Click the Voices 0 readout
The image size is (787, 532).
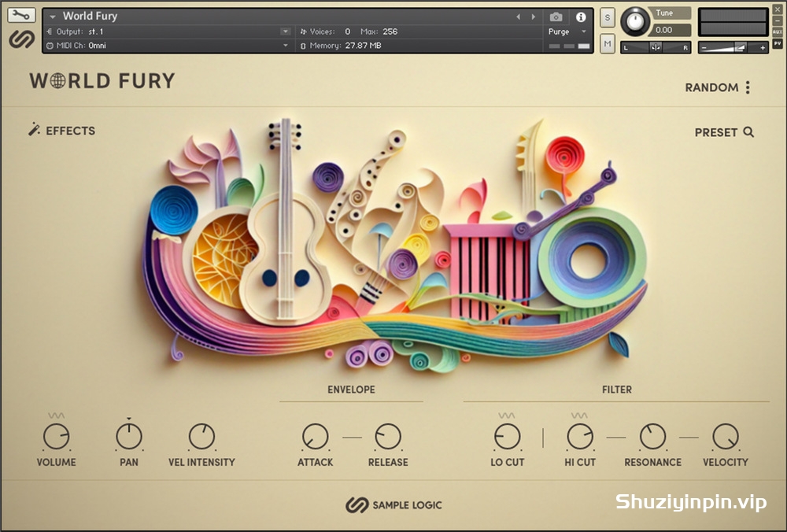pyautogui.click(x=325, y=31)
